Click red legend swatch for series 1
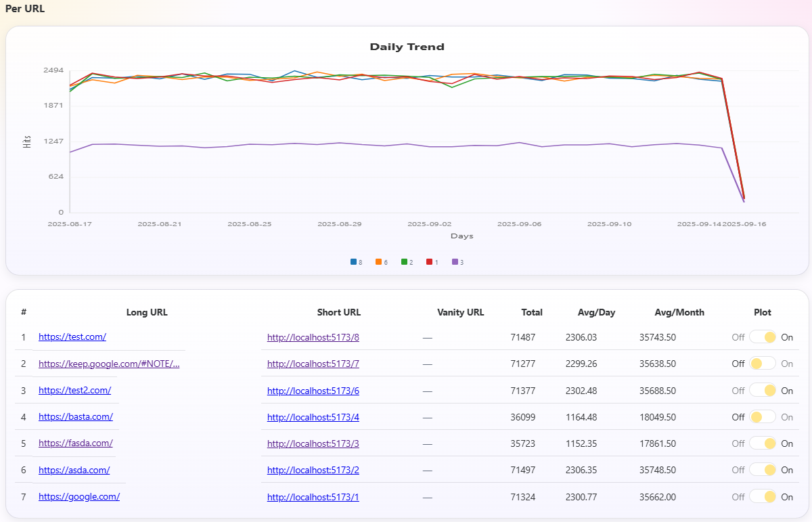812x522 pixels. pyautogui.click(x=430, y=262)
